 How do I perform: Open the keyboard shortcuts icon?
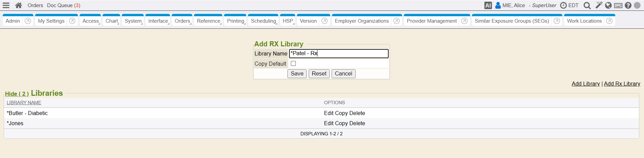coord(618,5)
